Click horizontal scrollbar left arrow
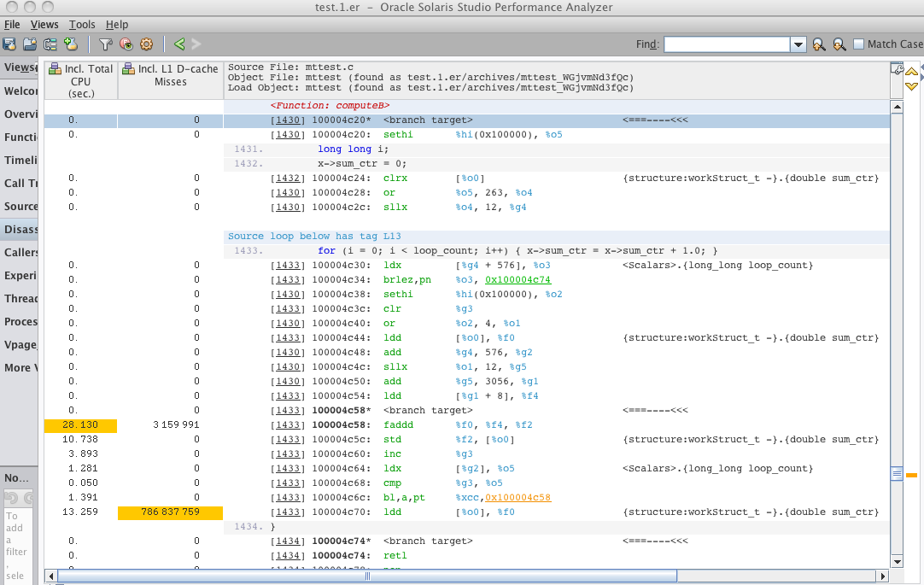924x585 pixels. (51, 576)
